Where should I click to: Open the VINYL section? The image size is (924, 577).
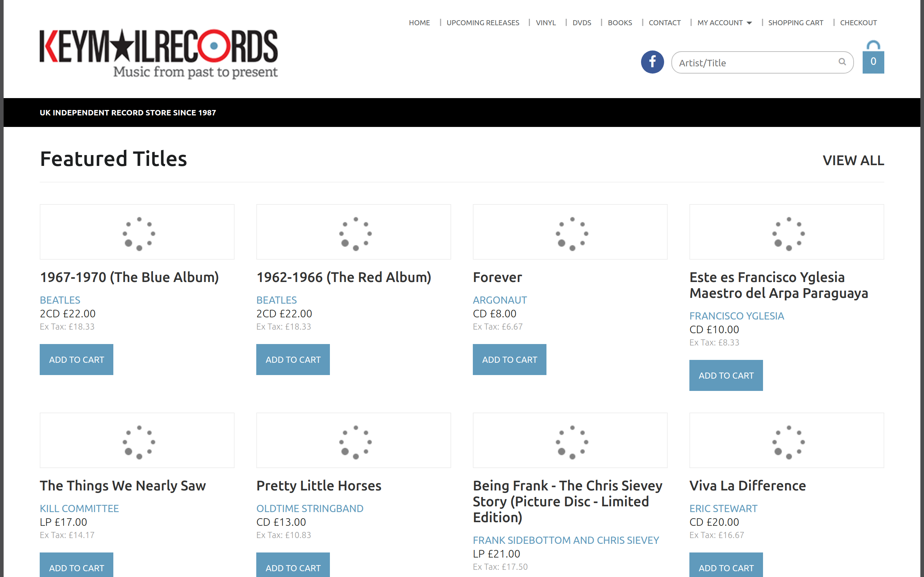tap(546, 22)
